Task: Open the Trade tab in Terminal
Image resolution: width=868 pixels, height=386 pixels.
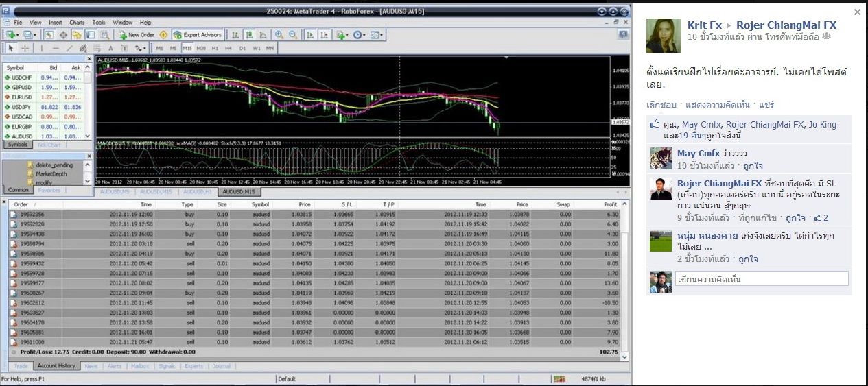Action: click(21, 366)
